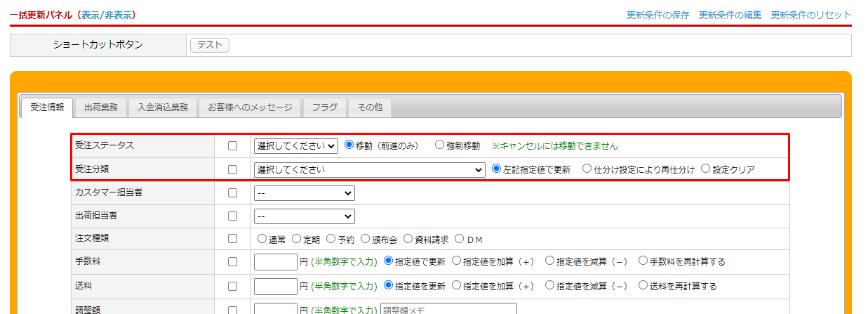Select 送料 指定値を加算(+) radio
868x314 pixels.
(x=456, y=285)
